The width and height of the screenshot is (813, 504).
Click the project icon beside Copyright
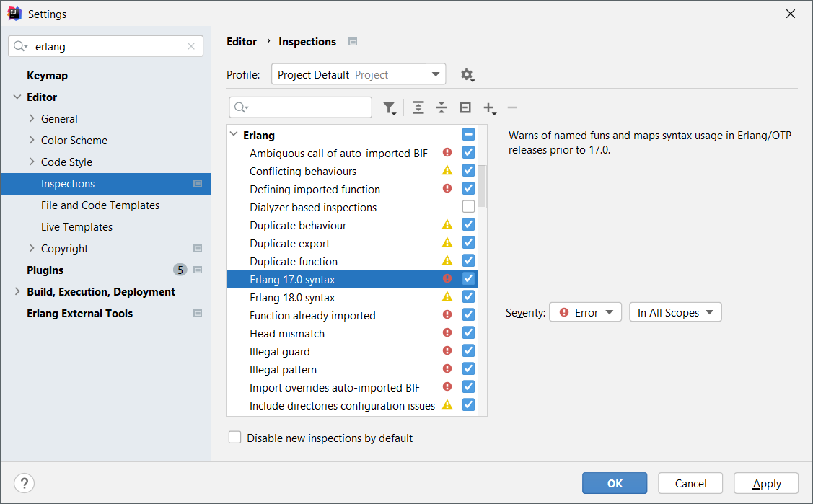coord(198,248)
